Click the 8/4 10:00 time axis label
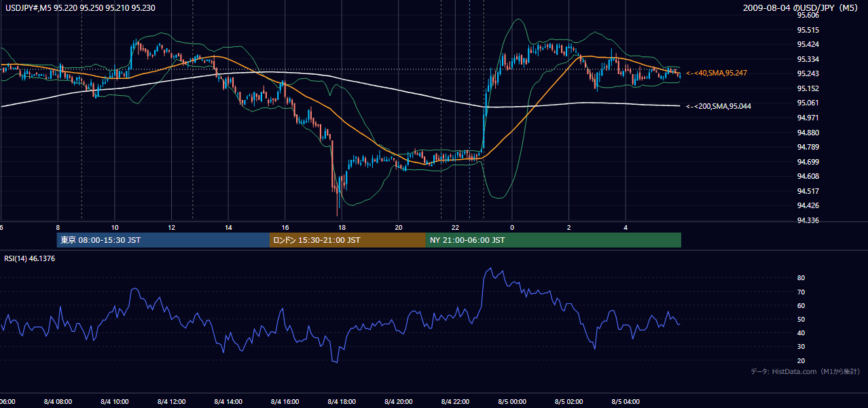 115,402
